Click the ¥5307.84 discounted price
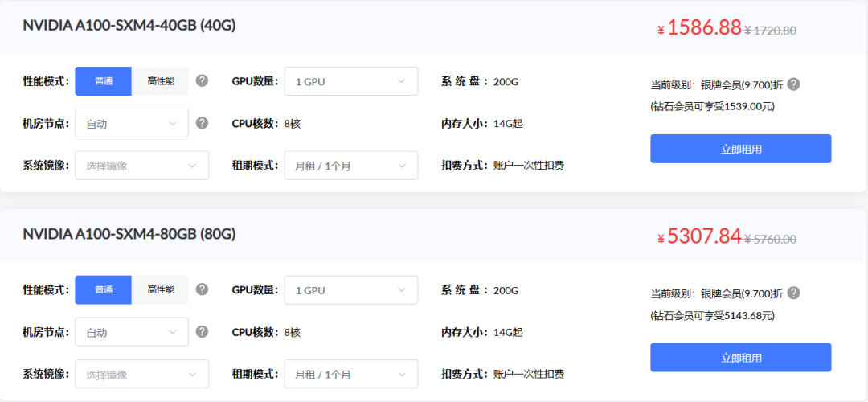 tap(699, 236)
